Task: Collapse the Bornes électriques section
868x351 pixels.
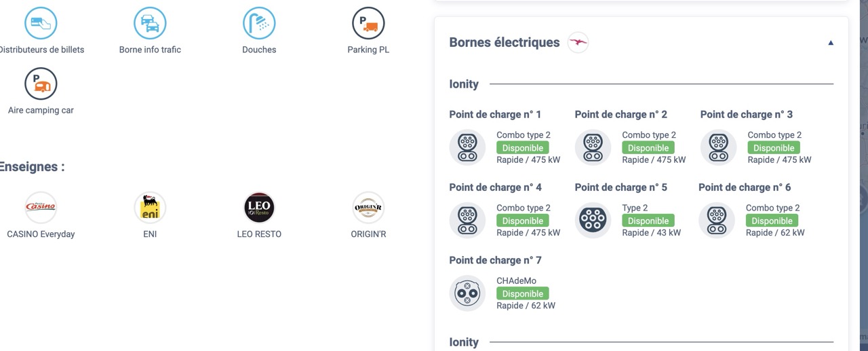Action: pyautogui.click(x=831, y=43)
